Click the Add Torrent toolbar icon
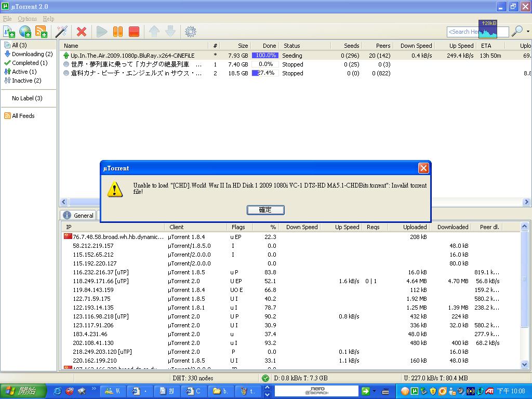Image resolution: width=532 pixels, height=399 pixels. (9, 32)
